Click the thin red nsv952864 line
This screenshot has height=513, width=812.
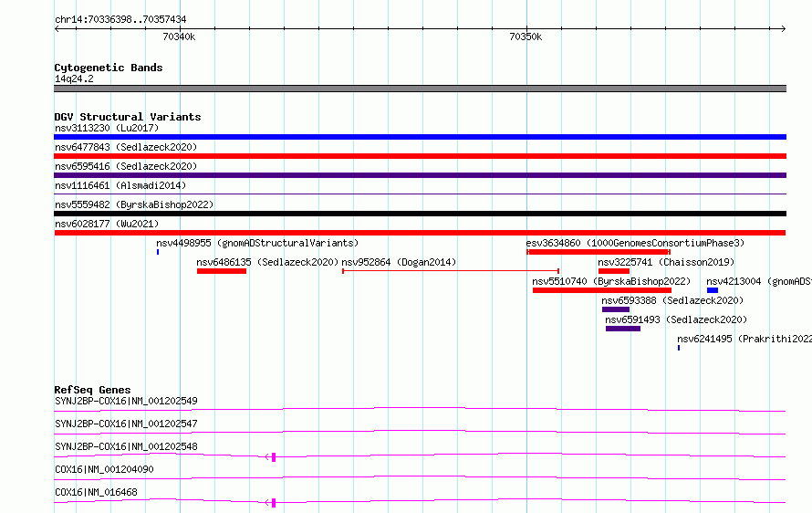click(x=451, y=271)
